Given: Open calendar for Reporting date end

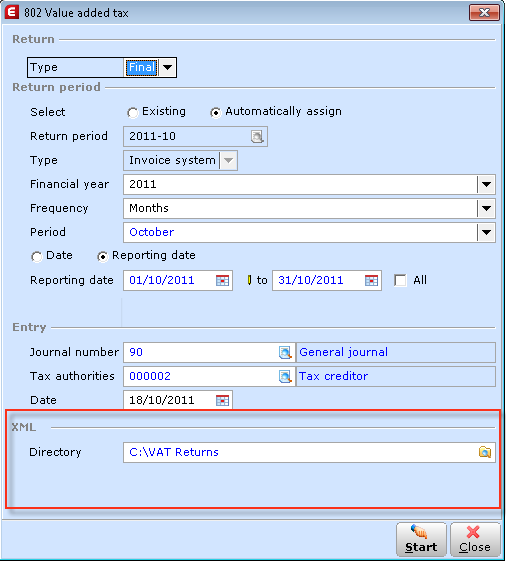Looking at the screenshot, I should point(371,280).
